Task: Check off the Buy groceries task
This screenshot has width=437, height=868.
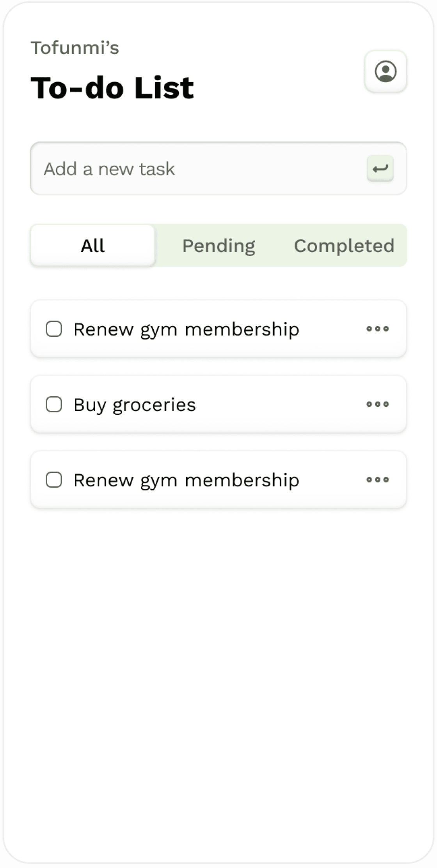Action: coord(54,404)
